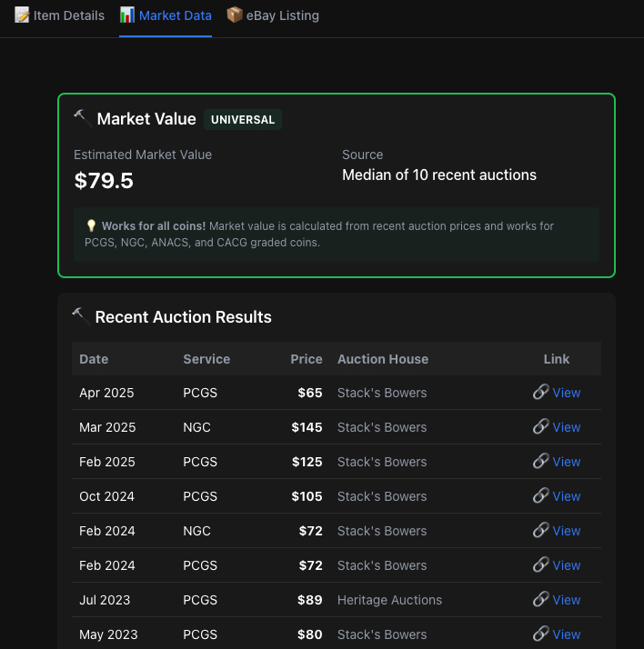The width and height of the screenshot is (644, 649).
Task: Click the package icon beside eBay Listing
Action: pos(235,15)
